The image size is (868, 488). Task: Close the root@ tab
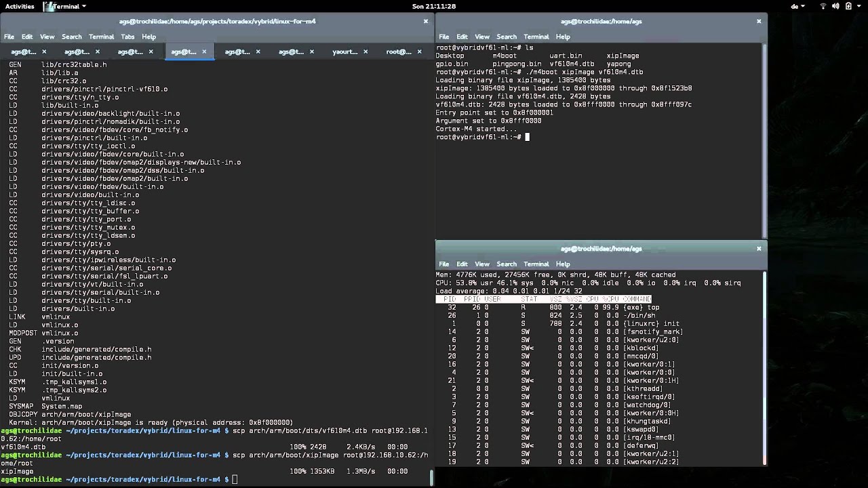419,52
